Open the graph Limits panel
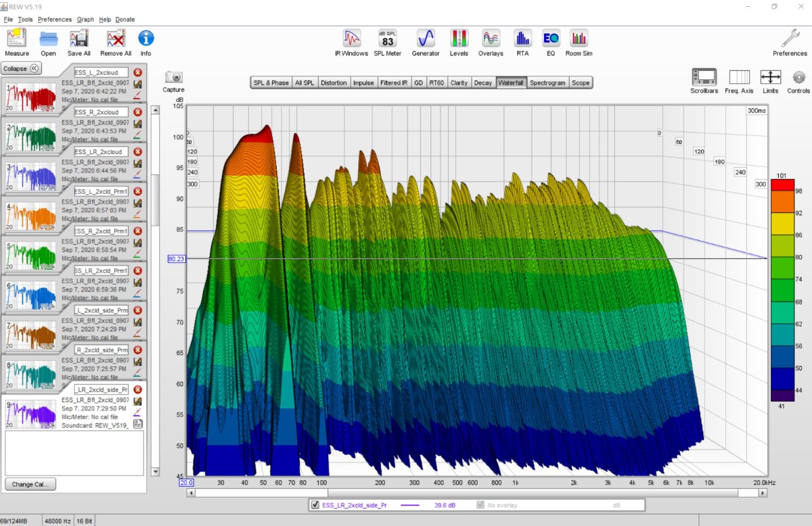Image resolution: width=812 pixels, height=526 pixels. [770, 78]
